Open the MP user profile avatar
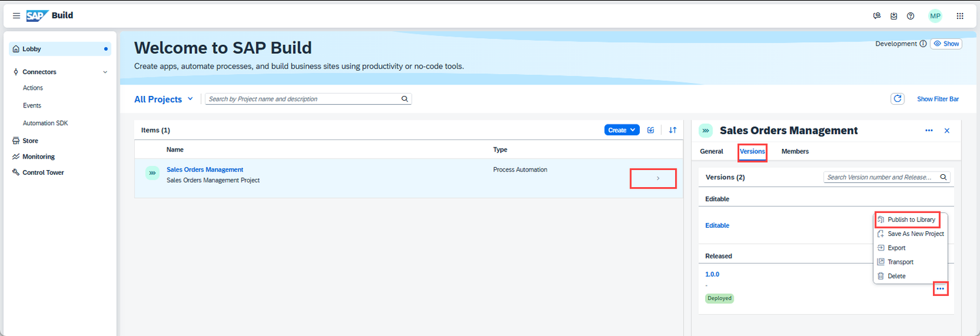Screen dimensions: 980x336 click(935, 16)
